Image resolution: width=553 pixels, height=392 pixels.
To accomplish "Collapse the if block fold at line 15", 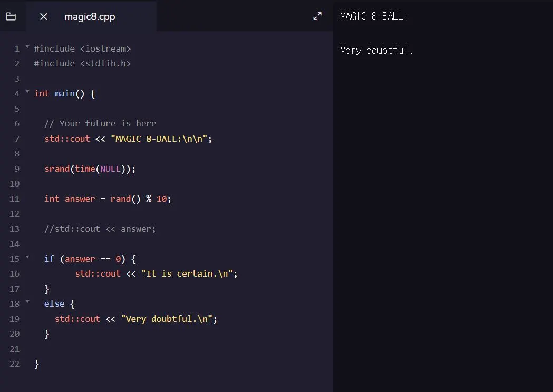I will 27,257.
